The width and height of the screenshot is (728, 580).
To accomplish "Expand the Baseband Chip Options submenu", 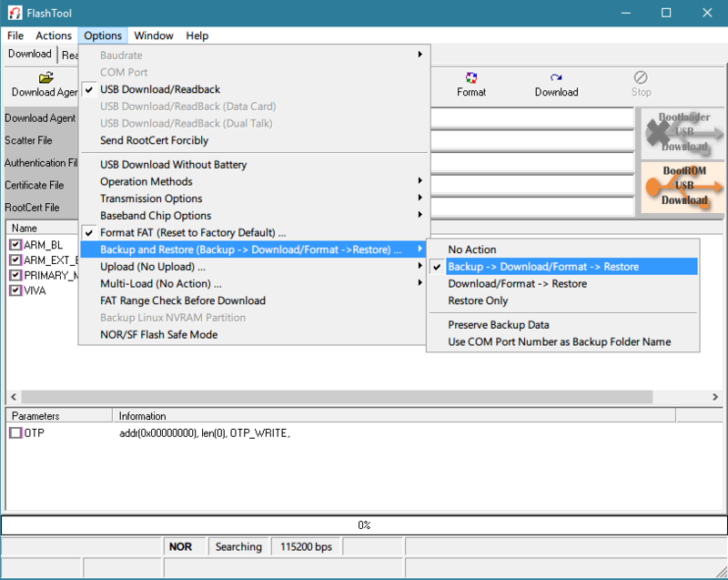I will (x=254, y=216).
